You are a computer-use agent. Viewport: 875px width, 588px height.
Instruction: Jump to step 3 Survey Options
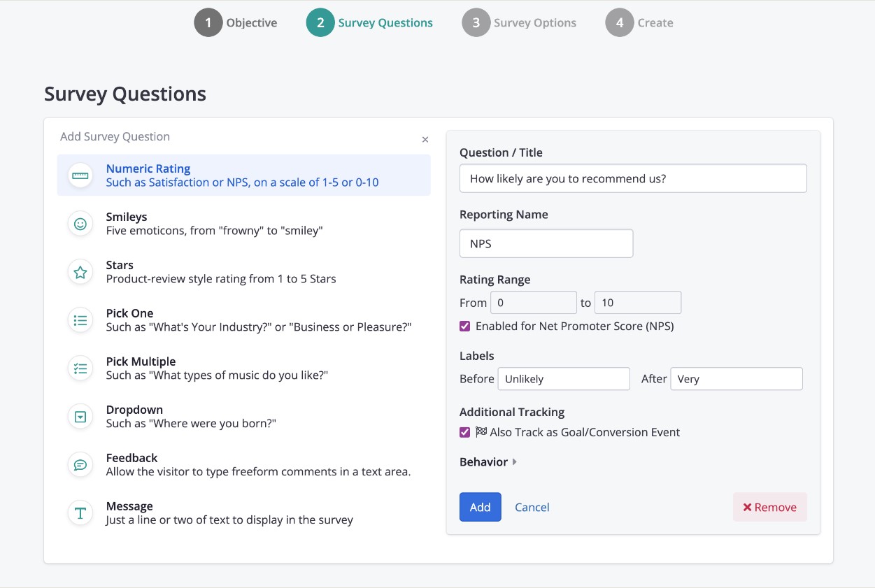519,22
